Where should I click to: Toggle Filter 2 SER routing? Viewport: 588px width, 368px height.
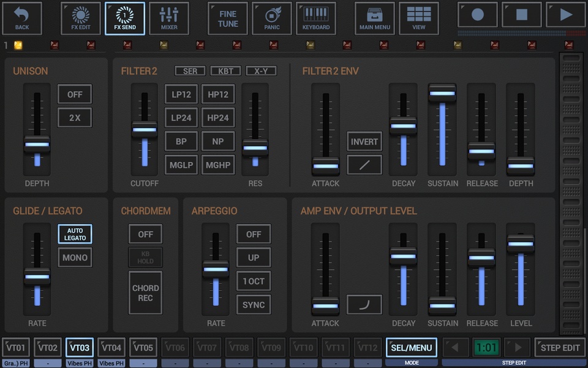pos(190,71)
